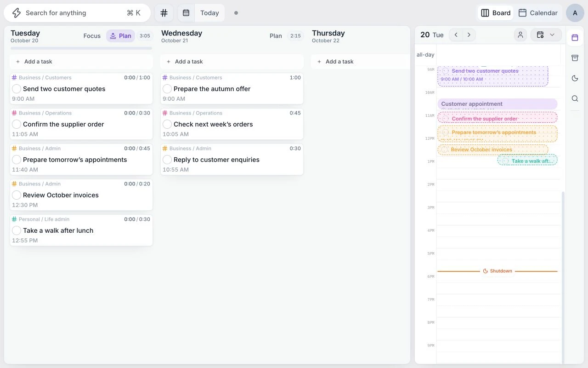Screen dimensions: 588x368
Task: Mark Send two customer quotes task complete
Action: (x=17, y=89)
